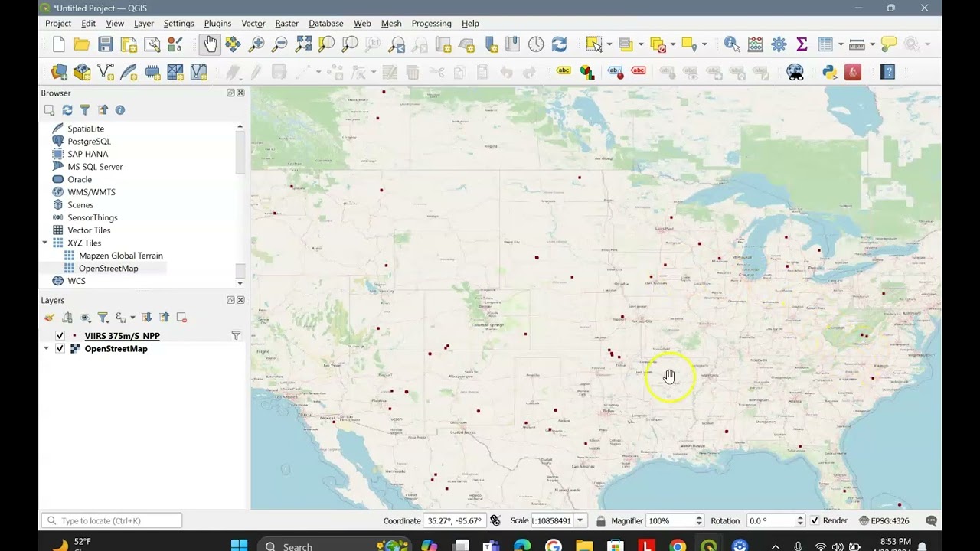980x551 pixels.
Task: Open the Messages log icon in status bar
Action: coord(932,520)
